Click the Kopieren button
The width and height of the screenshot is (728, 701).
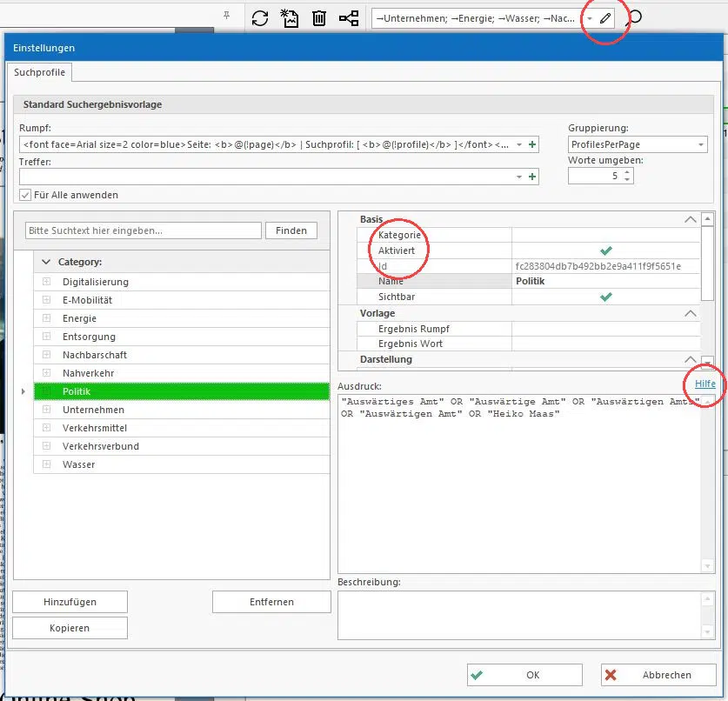tap(70, 628)
